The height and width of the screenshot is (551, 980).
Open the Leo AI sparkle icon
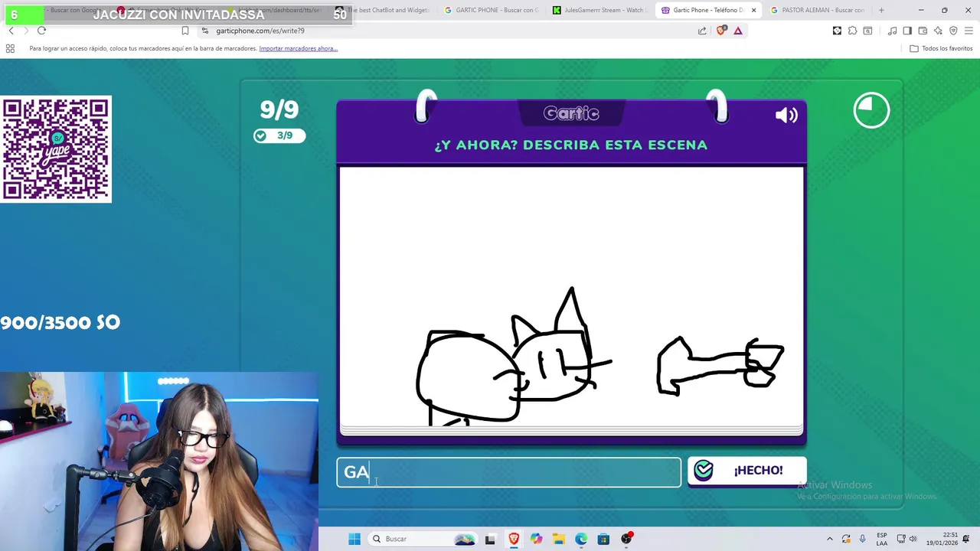coord(938,31)
